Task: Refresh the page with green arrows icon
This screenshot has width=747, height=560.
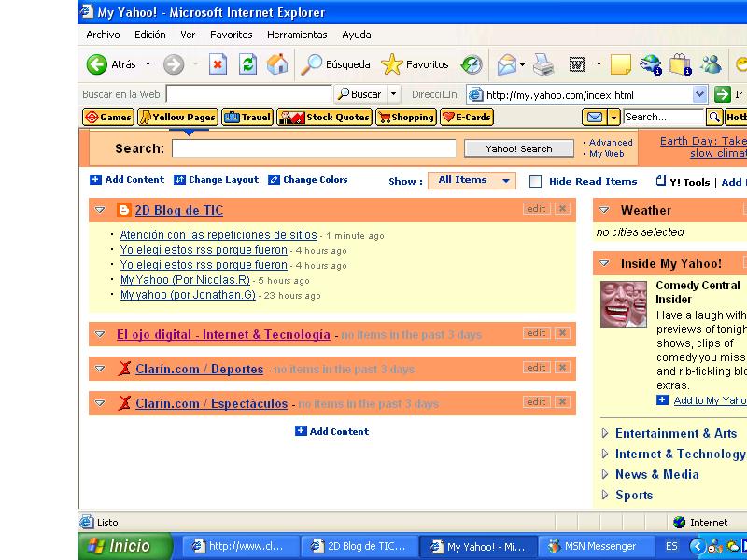Action: pos(247,64)
